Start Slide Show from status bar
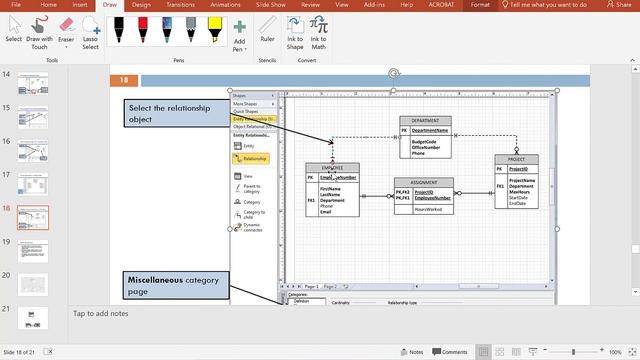Viewport: 640px width, 360px height. pos(533,351)
